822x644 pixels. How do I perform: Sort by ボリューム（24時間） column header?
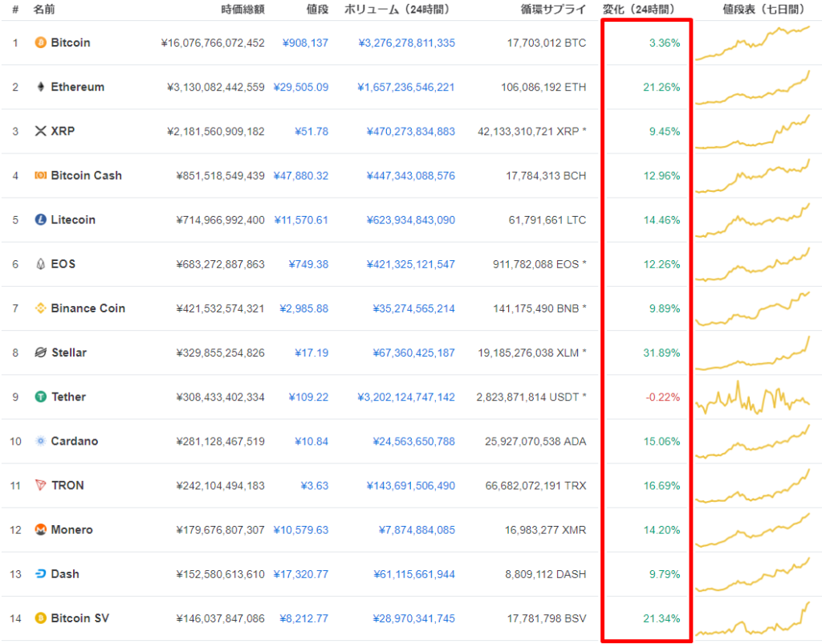pyautogui.click(x=400, y=10)
